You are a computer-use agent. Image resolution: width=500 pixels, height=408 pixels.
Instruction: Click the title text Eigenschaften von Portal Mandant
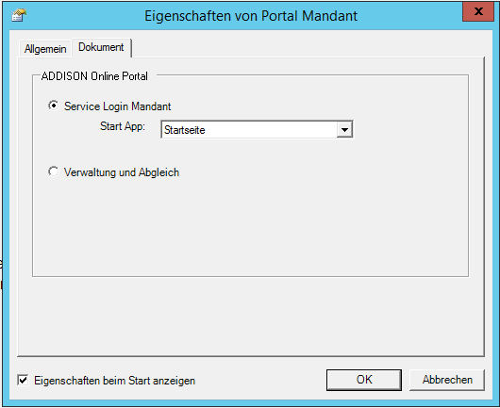click(251, 16)
